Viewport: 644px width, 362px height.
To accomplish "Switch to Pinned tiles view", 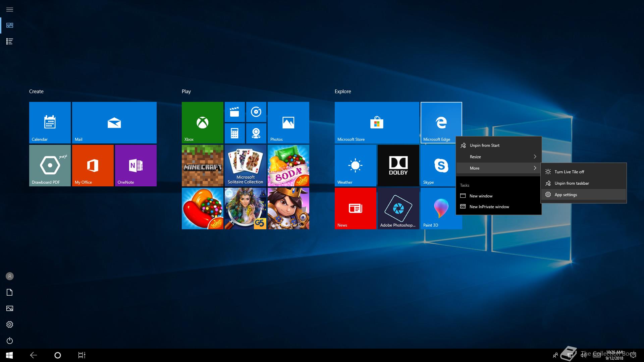I will (x=10, y=25).
